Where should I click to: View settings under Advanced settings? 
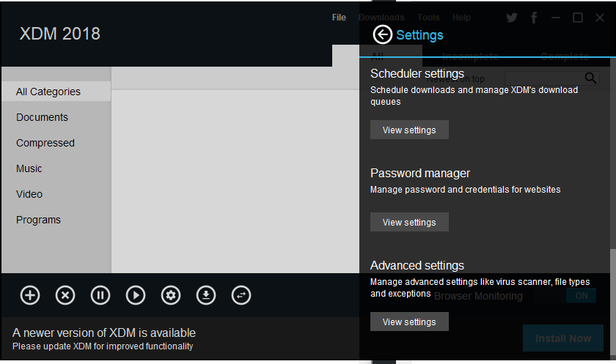pos(409,322)
